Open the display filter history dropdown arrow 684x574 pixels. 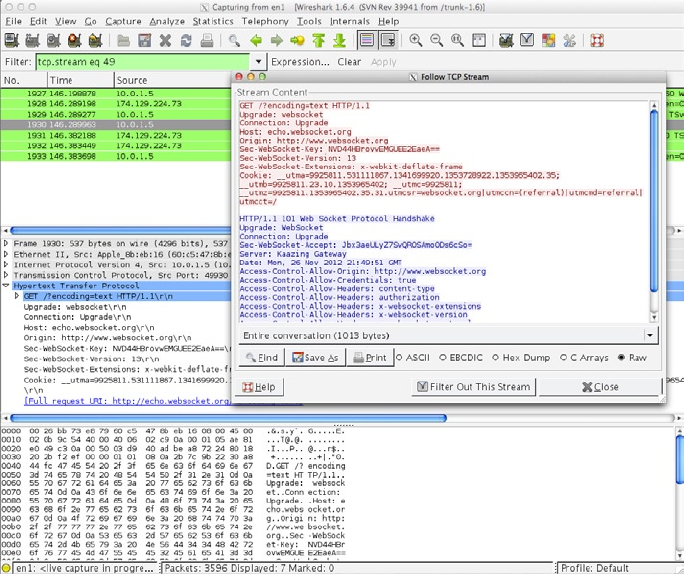point(259,62)
